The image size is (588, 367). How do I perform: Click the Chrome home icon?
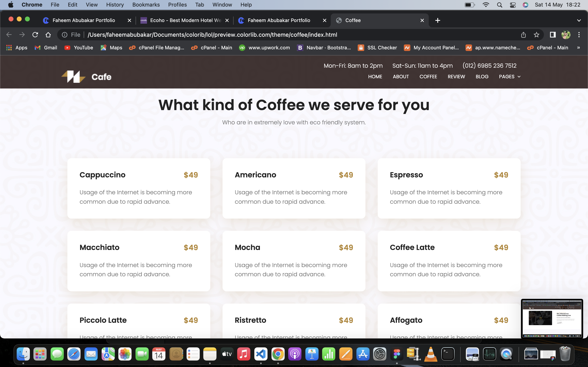pos(48,35)
